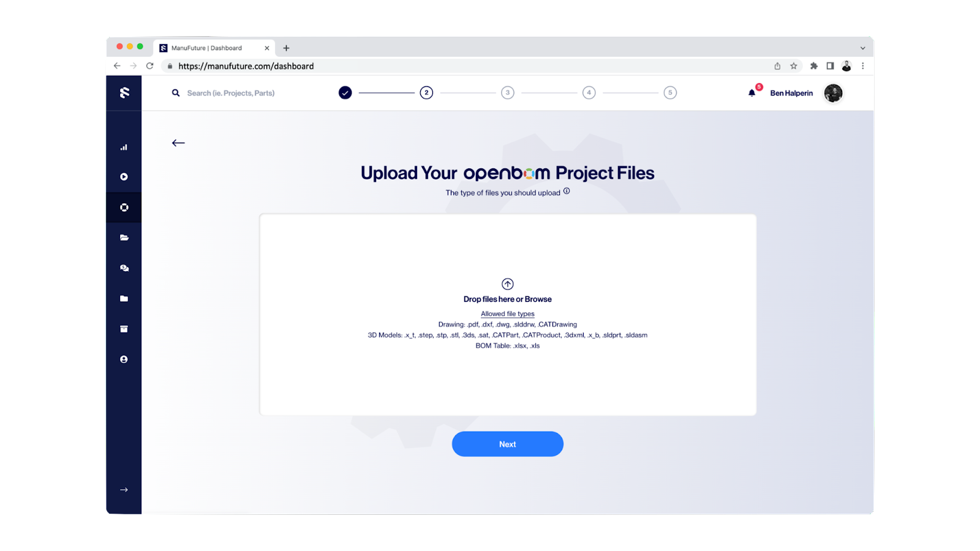Open the analytics bar chart sidebar icon
Screen dimensions: 980x551
(x=124, y=147)
